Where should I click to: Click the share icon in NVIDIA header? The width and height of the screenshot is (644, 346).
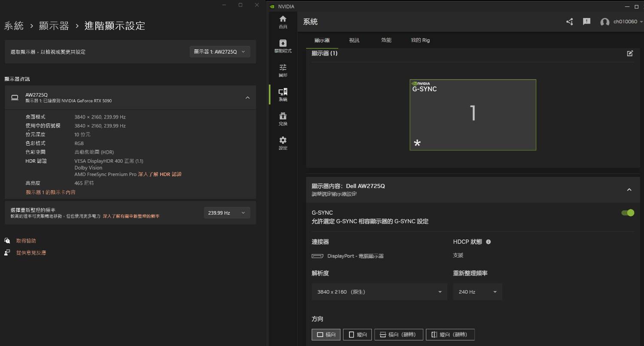click(x=570, y=21)
